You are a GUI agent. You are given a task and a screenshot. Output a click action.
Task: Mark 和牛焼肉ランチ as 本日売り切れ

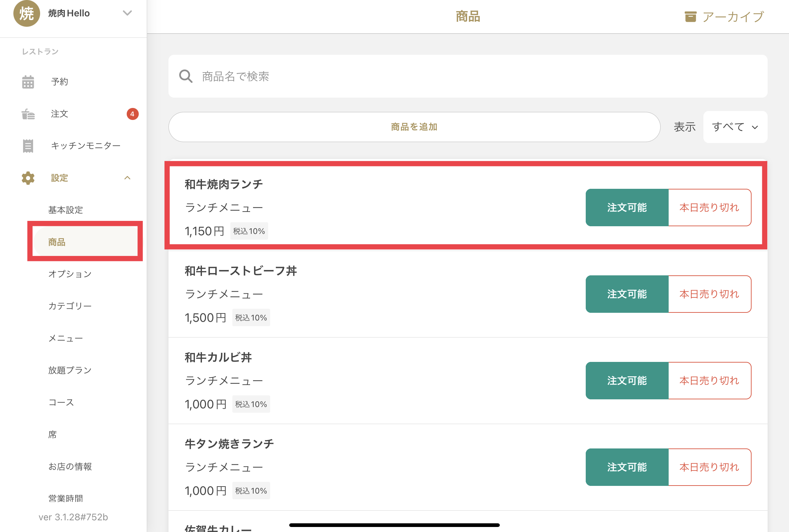[x=709, y=207]
